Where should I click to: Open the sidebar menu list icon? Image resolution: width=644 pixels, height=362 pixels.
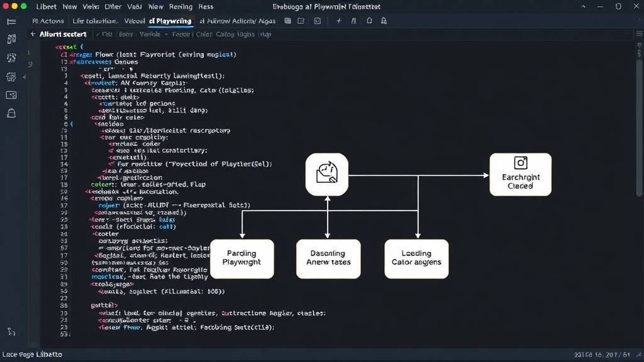pos(11,22)
